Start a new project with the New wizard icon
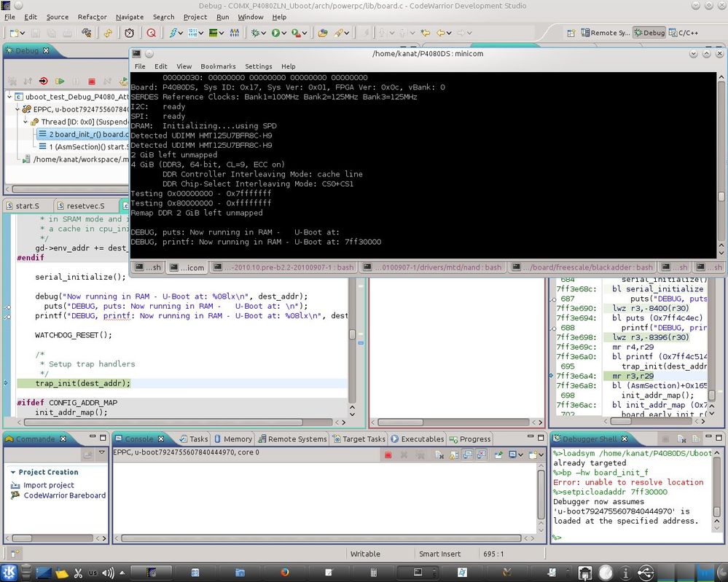This screenshot has height=582, width=728. pyautogui.click(x=13, y=33)
